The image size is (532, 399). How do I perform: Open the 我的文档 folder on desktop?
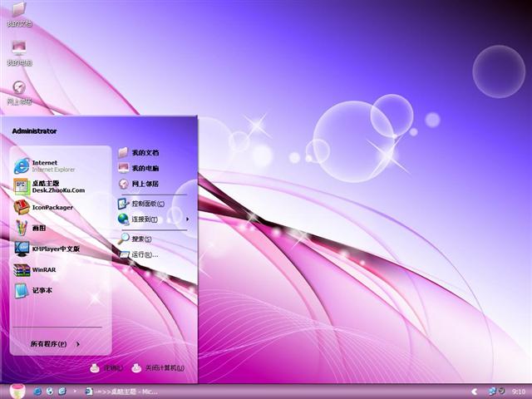tap(18, 12)
